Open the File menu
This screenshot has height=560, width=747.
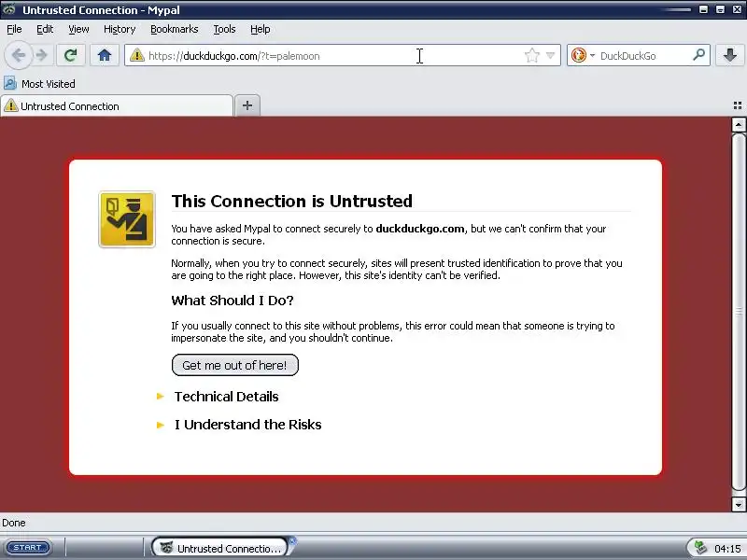pos(14,29)
